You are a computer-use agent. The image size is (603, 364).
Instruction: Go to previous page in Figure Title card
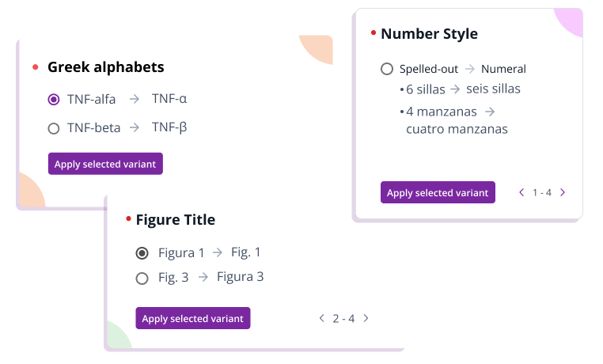[x=321, y=318]
